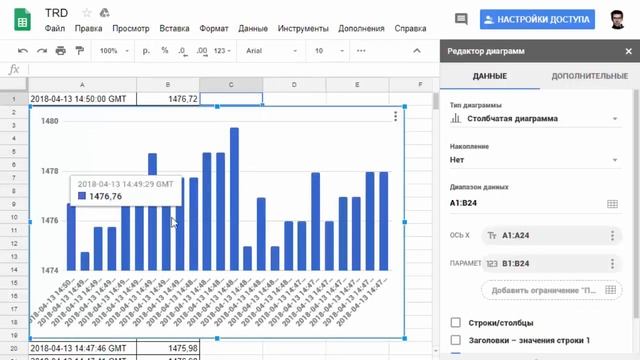Open the Просмотр menu

click(131, 29)
